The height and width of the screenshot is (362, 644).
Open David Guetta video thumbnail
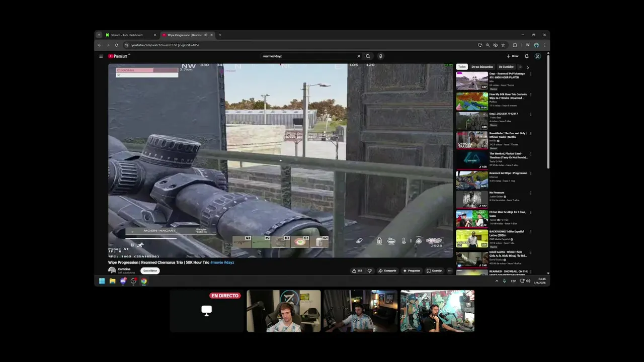point(472,259)
